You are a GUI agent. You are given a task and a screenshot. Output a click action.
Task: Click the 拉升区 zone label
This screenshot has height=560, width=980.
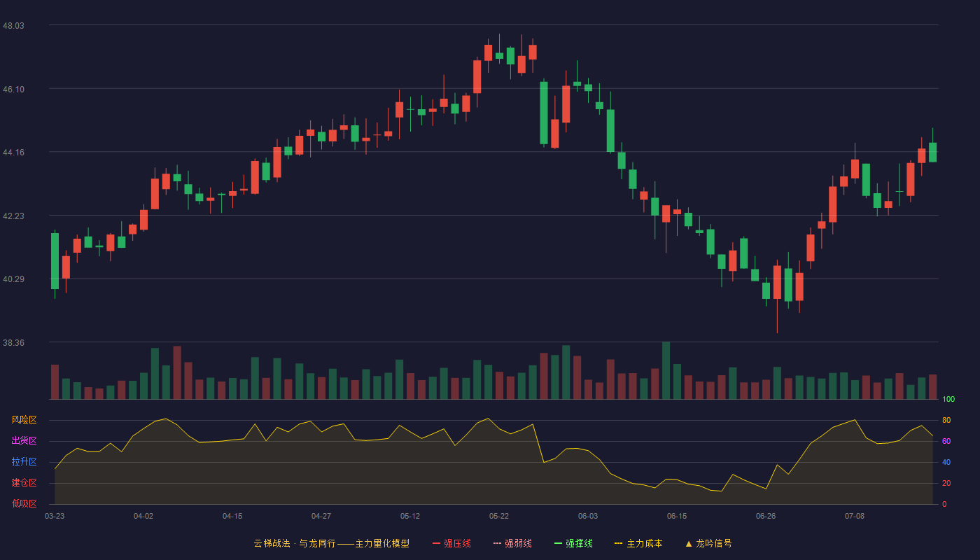24,462
